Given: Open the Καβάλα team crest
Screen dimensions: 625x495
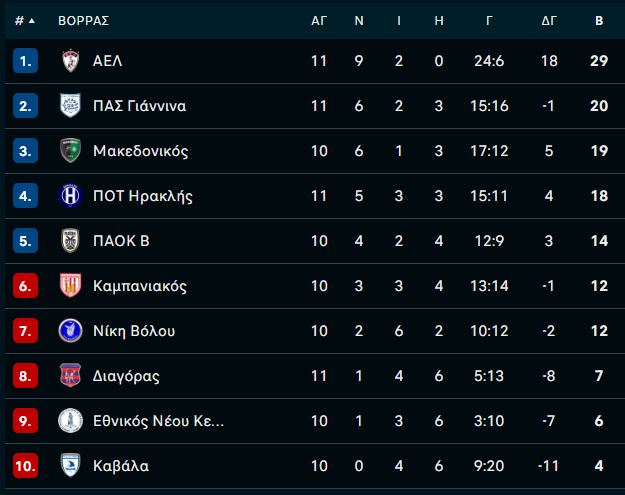Looking at the screenshot, I should pyautogui.click(x=71, y=465).
